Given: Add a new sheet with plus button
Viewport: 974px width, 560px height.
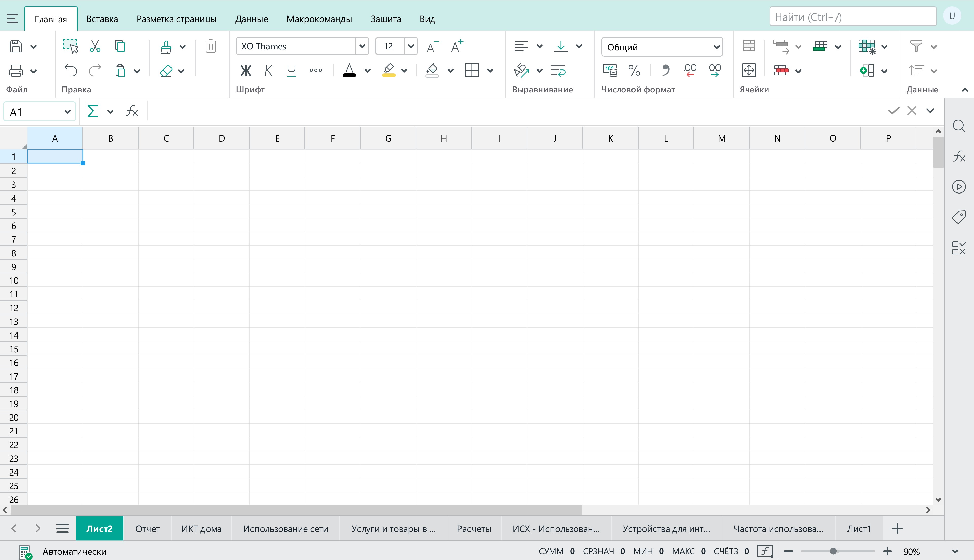Looking at the screenshot, I should [897, 529].
